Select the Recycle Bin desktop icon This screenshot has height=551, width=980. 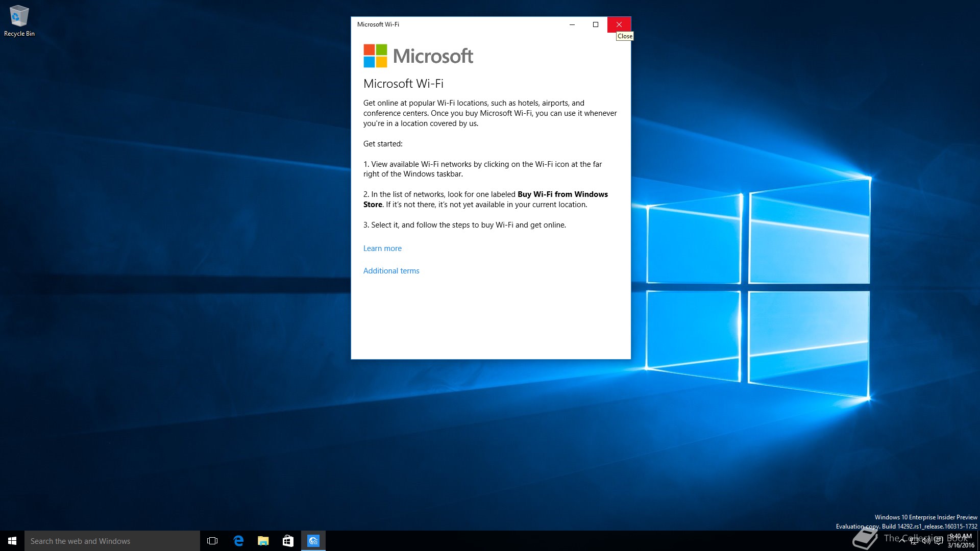[19, 21]
